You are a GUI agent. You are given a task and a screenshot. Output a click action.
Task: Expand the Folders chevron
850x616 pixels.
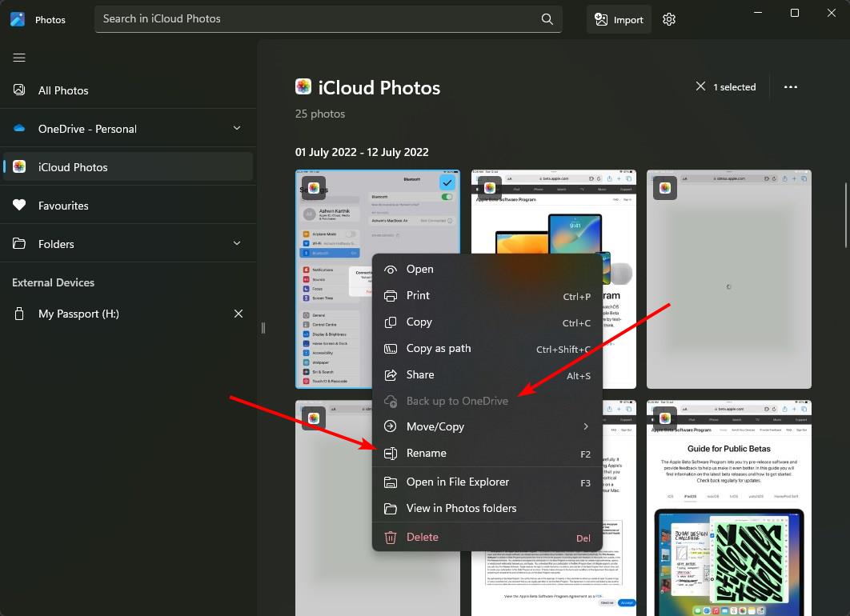coord(237,243)
